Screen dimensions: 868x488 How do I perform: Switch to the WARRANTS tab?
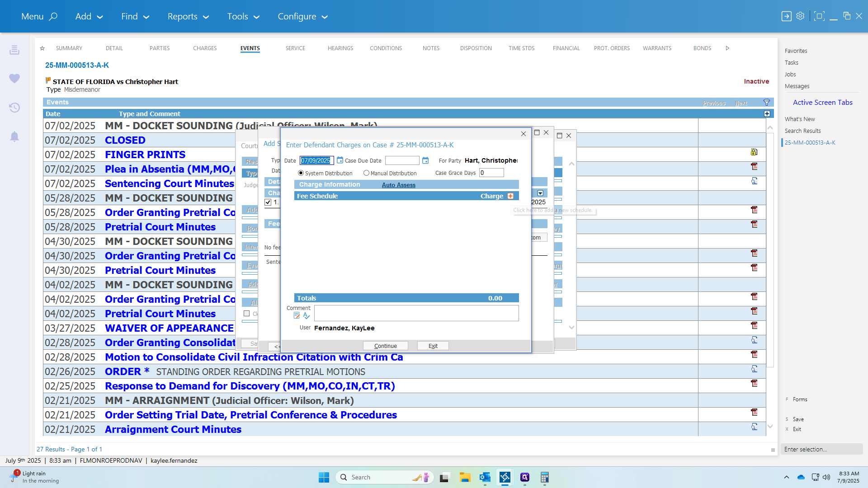click(x=657, y=48)
